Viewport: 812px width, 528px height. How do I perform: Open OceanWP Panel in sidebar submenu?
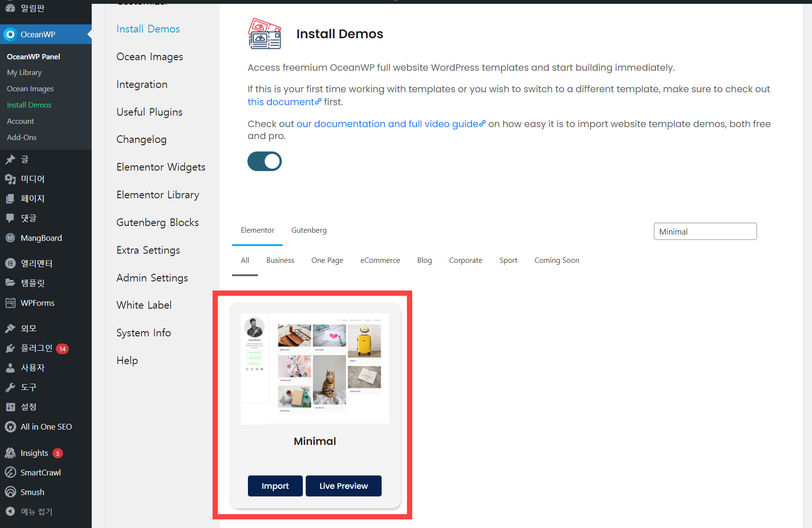[x=33, y=56]
